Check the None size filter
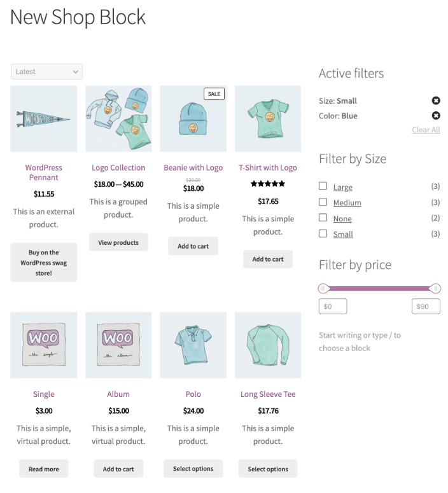This screenshot has height=493, width=448. pos(323,218)
